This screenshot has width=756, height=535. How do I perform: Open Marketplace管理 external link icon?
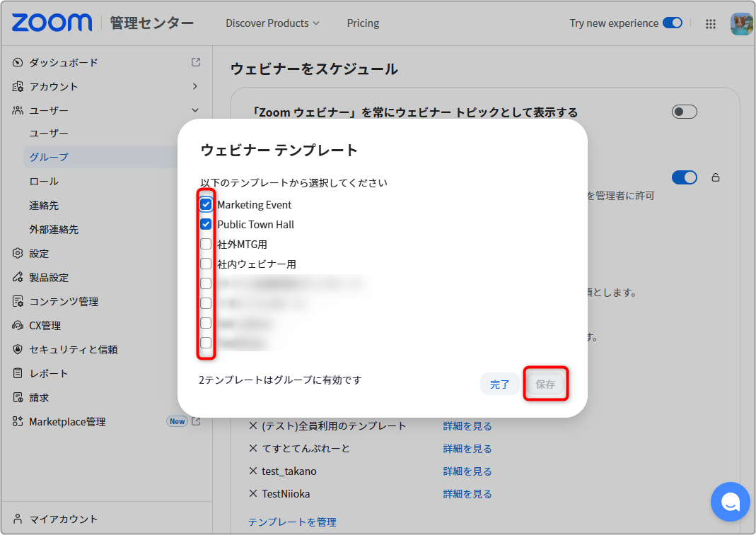click(196, 421)
